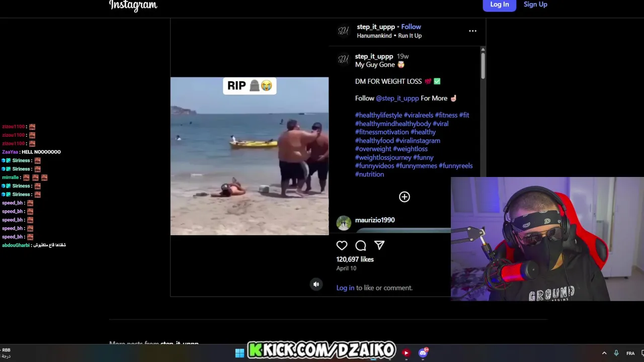The image size is (644, 362).
Task: Click the 19w timestamp beside the caption
Action: [x=403, y=56]
